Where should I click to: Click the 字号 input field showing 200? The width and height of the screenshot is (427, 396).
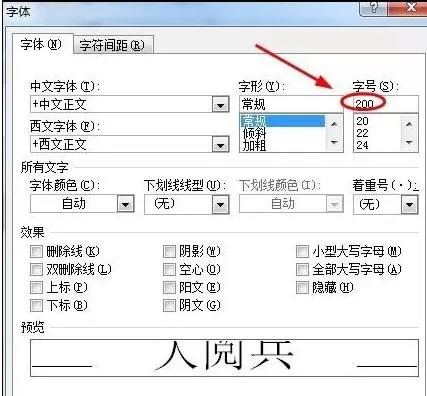[386, 104]
